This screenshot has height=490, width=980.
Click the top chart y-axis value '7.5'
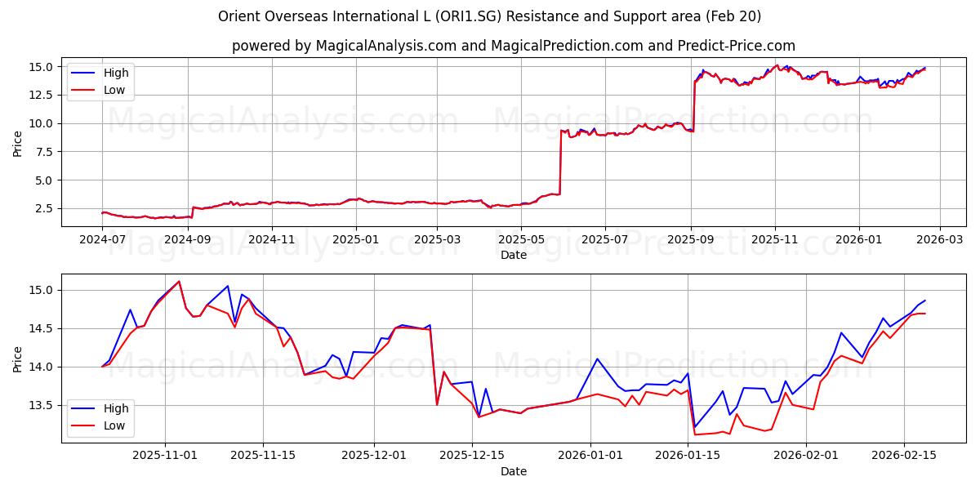[x=46, y=151]
